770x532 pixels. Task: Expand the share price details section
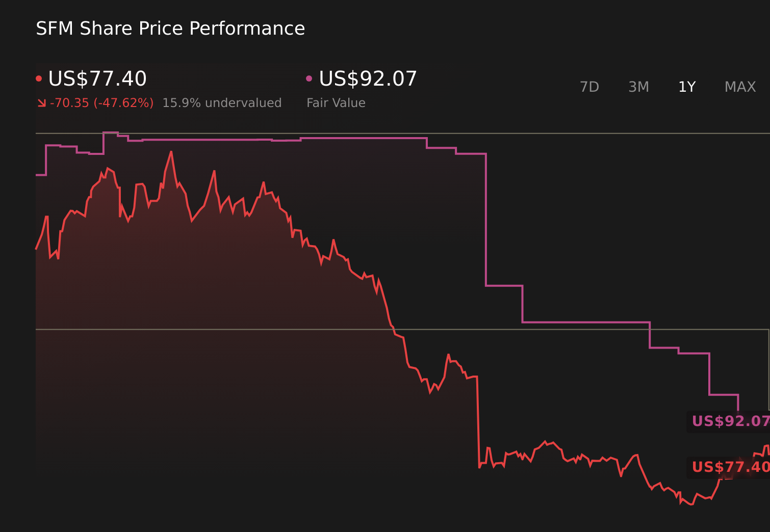pyautogui.click(x=97, y=79)
